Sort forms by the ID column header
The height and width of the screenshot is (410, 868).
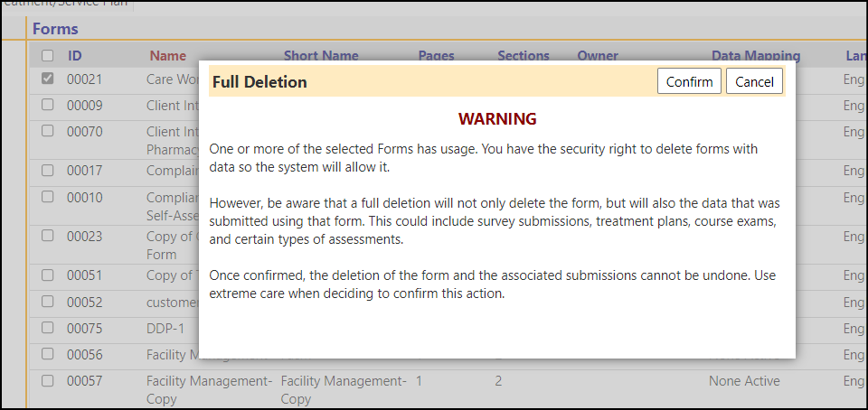click(75, 56)
